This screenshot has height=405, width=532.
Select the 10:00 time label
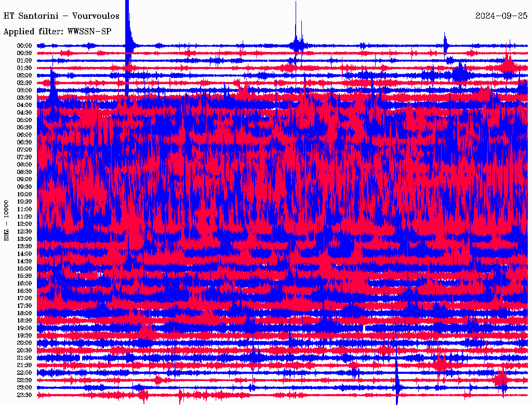pos(24,194)
